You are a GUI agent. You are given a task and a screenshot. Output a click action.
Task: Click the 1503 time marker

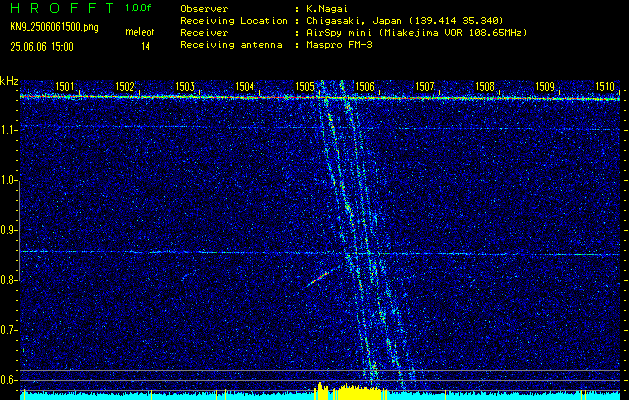click(x=185, y=86)
